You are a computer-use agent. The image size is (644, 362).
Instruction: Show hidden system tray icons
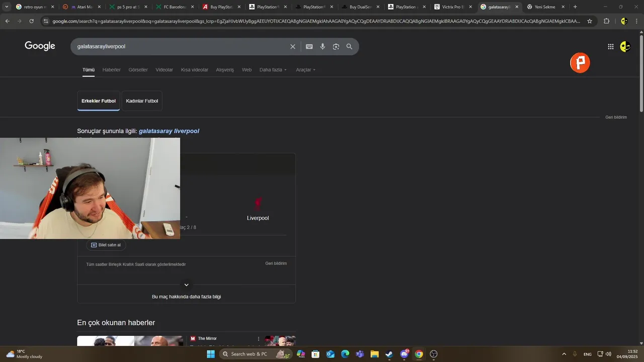coord(563,354)
